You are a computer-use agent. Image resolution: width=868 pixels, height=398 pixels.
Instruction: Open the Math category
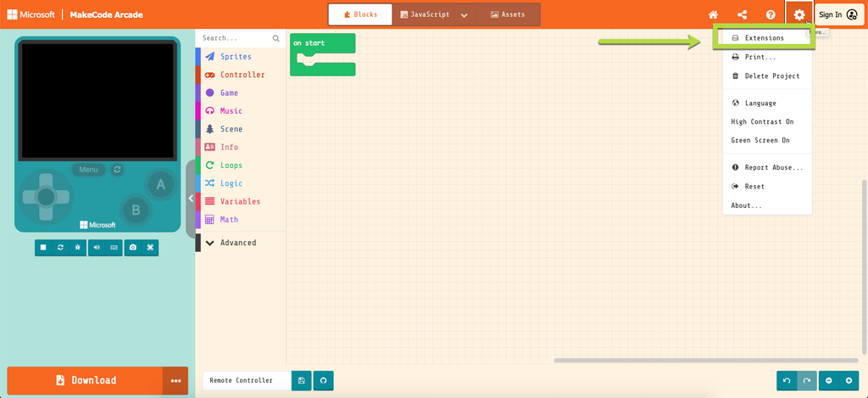(240, 220)
